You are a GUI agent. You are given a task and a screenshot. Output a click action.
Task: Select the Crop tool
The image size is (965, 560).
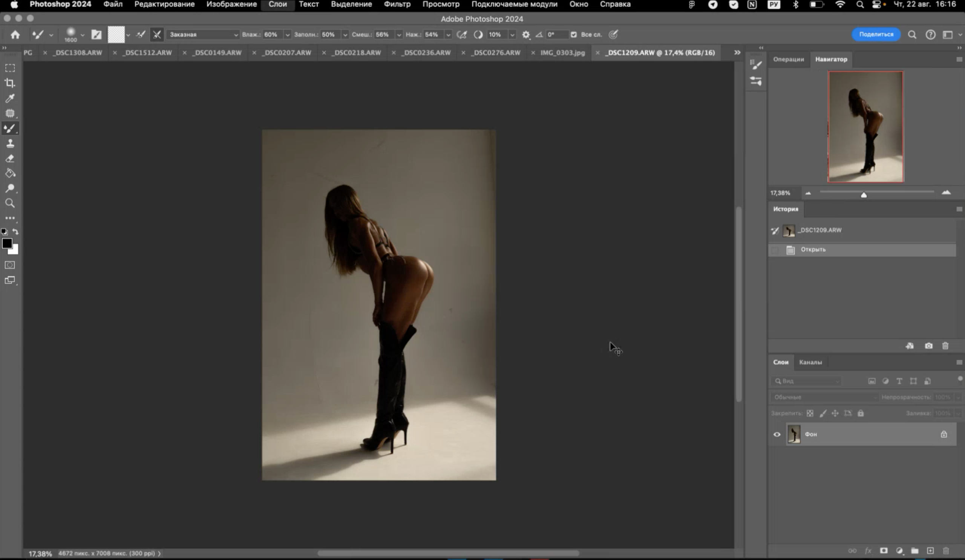coord(10,83)
